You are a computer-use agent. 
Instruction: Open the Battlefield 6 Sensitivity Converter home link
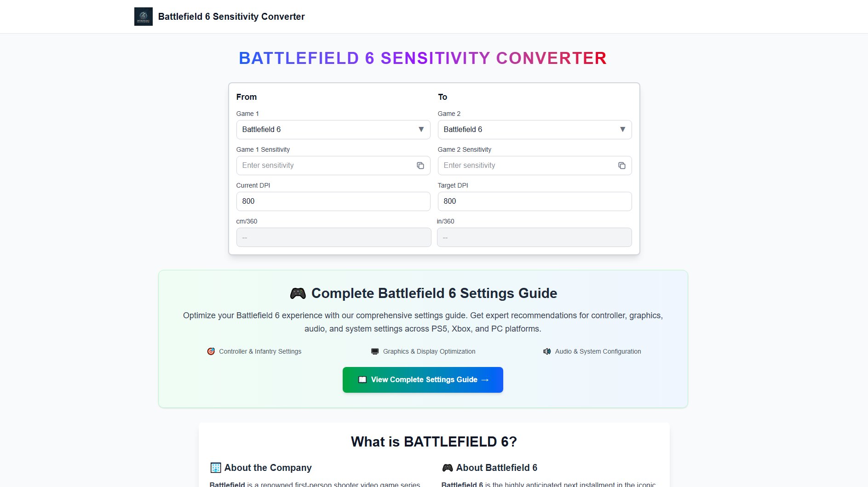point(231,17)
